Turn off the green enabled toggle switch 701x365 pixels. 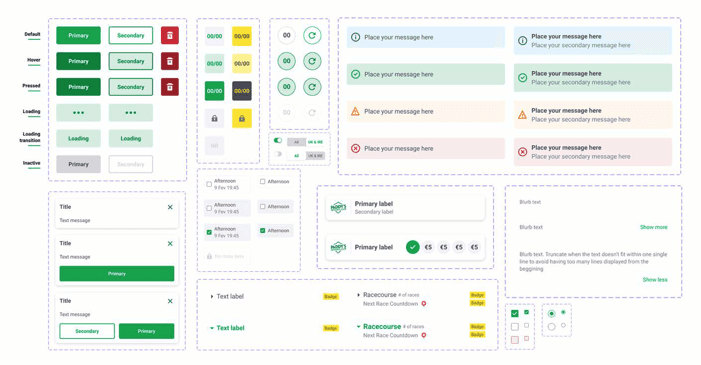pyautogui.click(x=278, y=140)
